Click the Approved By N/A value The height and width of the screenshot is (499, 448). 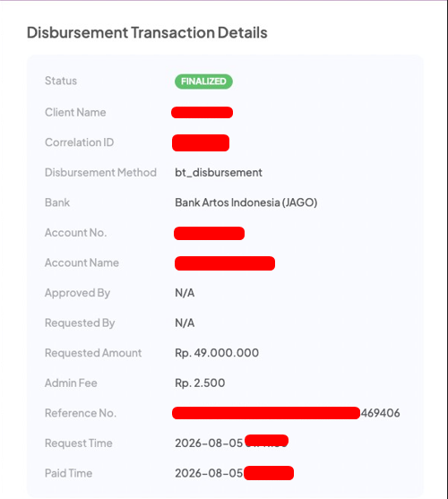click(x=185, y=293)
